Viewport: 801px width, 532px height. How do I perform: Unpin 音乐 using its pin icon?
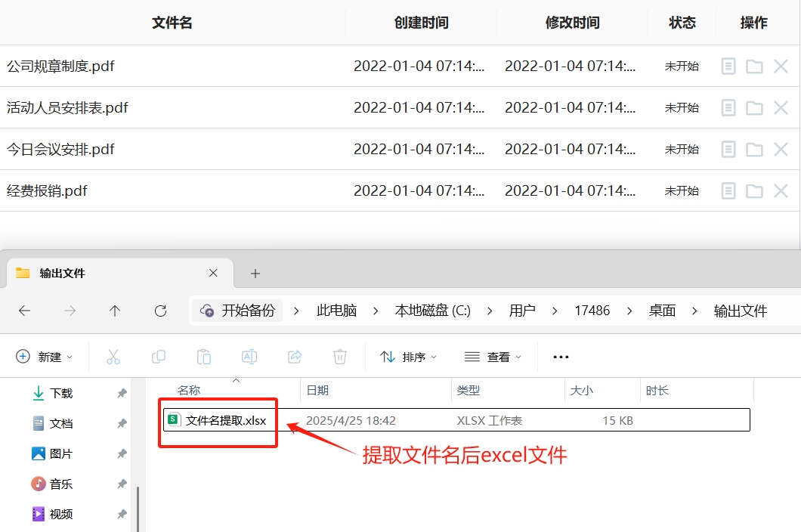click(x=122, y=484)
